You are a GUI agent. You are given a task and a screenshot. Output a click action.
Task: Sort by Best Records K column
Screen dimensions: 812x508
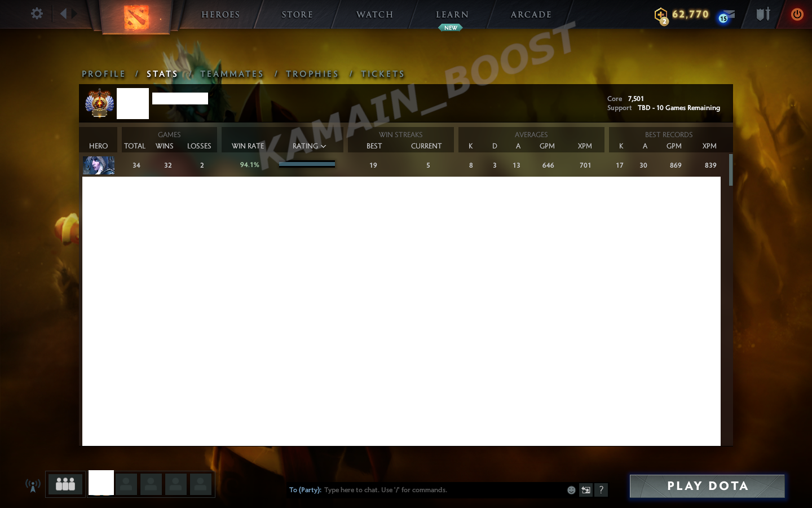click(621, 146)
